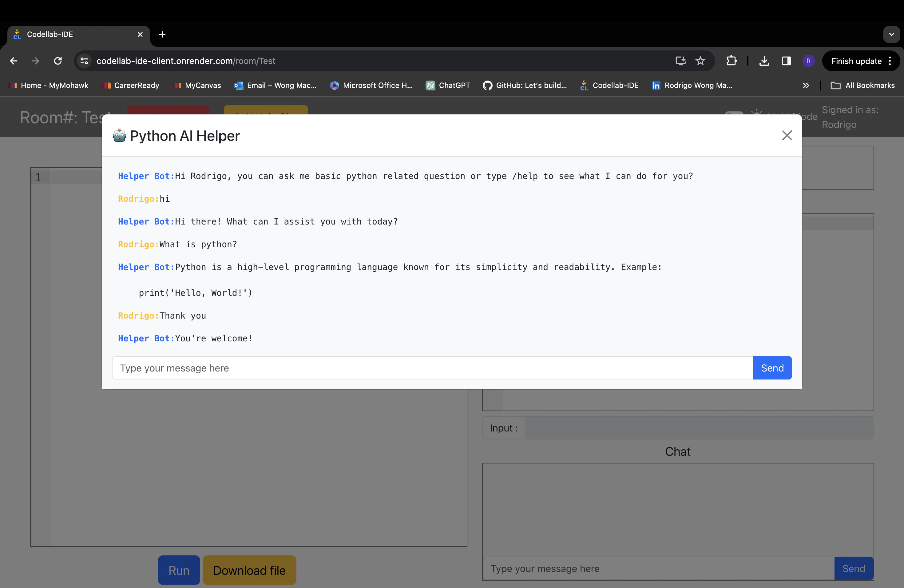Toggle the browser side panel icon
Image resolution: width=904 pixels, height=588 pixels.
click(786, 61)
